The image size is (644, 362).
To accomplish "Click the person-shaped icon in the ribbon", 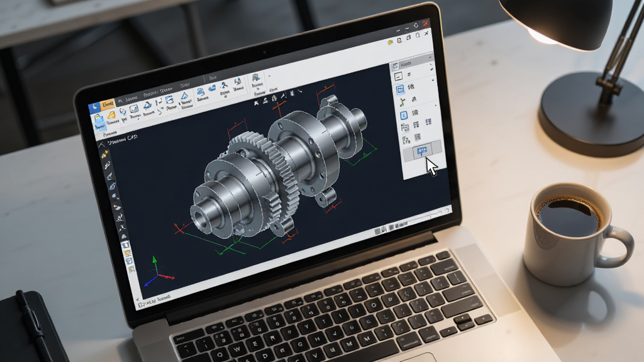I will pyautogui.click(x=224, y=85).
